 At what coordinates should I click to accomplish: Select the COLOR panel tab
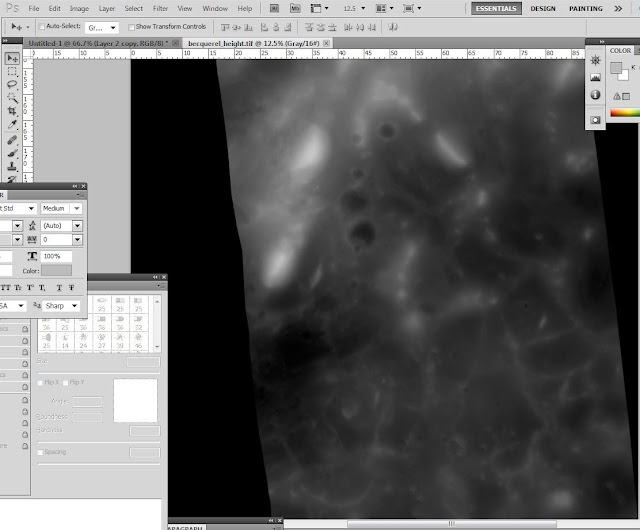pos(620,51)
